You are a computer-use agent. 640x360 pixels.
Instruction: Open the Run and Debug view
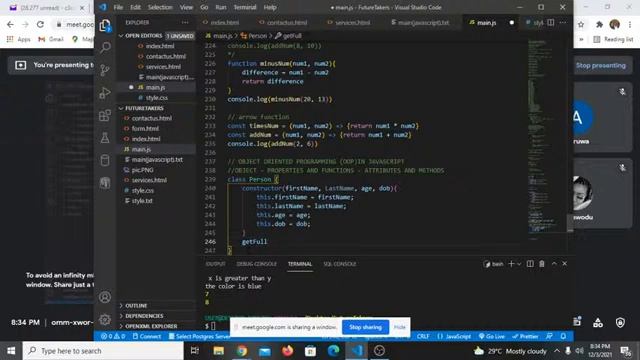click(105, 93)
